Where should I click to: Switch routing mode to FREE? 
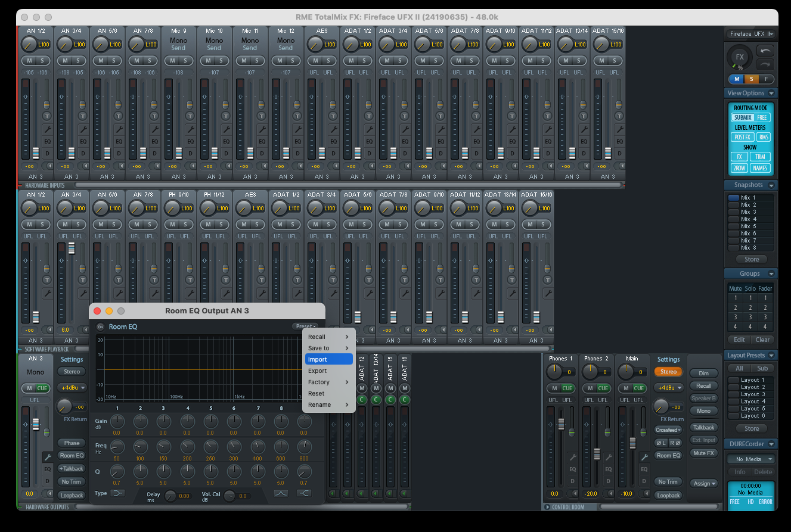(x=762, y=117)
